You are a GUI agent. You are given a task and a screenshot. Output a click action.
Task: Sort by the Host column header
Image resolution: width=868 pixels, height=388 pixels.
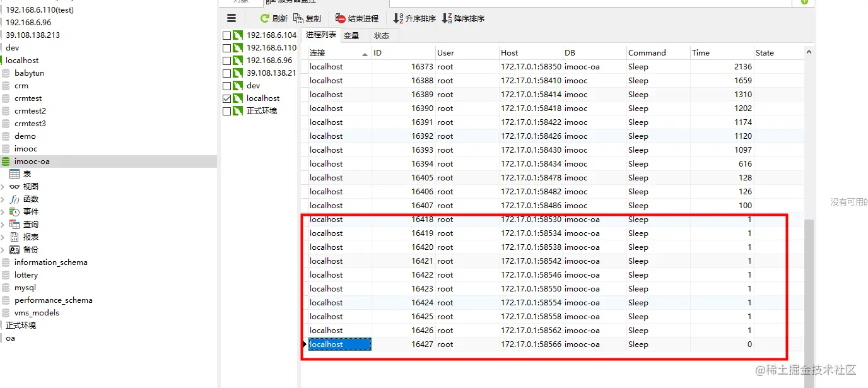tap(531, 53)
